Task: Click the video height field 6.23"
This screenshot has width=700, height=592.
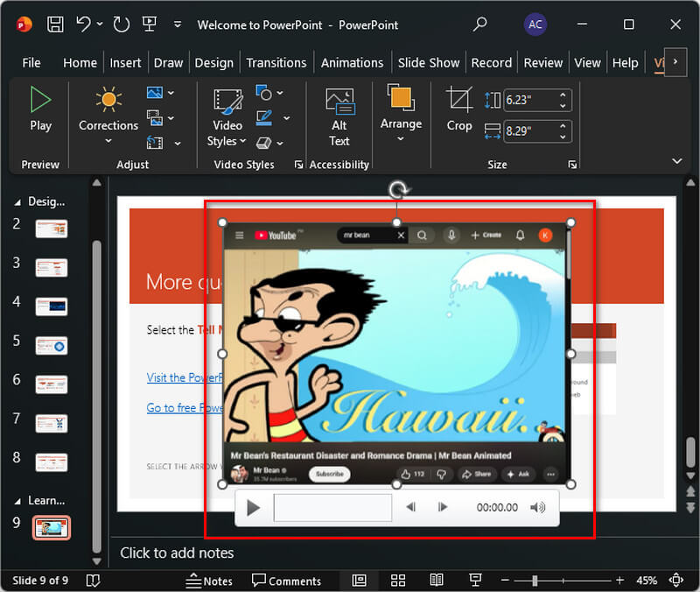Action: click(x=530, y=100)
